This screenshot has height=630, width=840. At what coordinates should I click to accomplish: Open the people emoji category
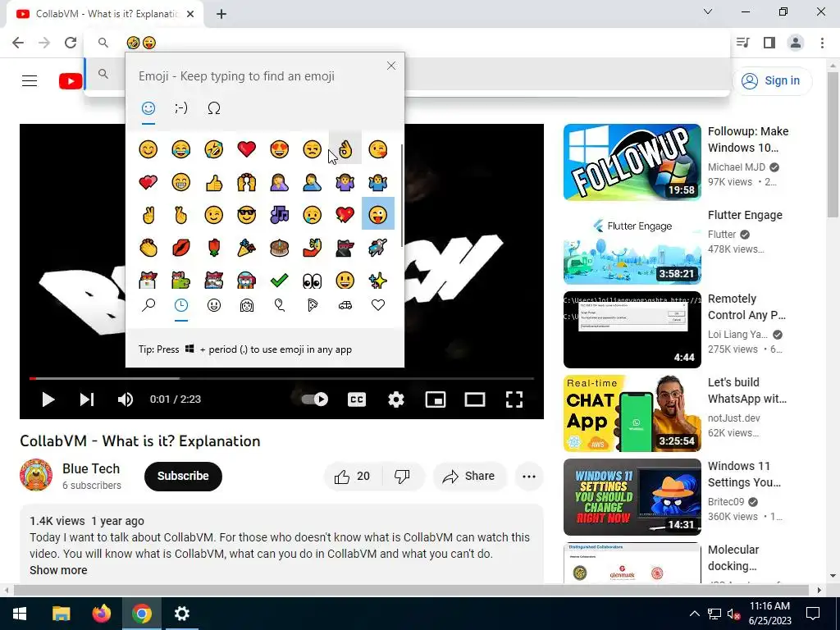246,305
